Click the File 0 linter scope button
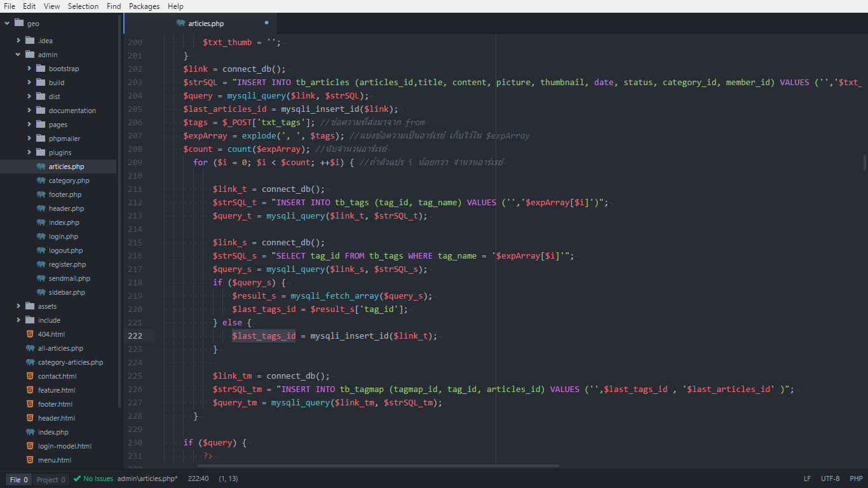 point(18,480)
